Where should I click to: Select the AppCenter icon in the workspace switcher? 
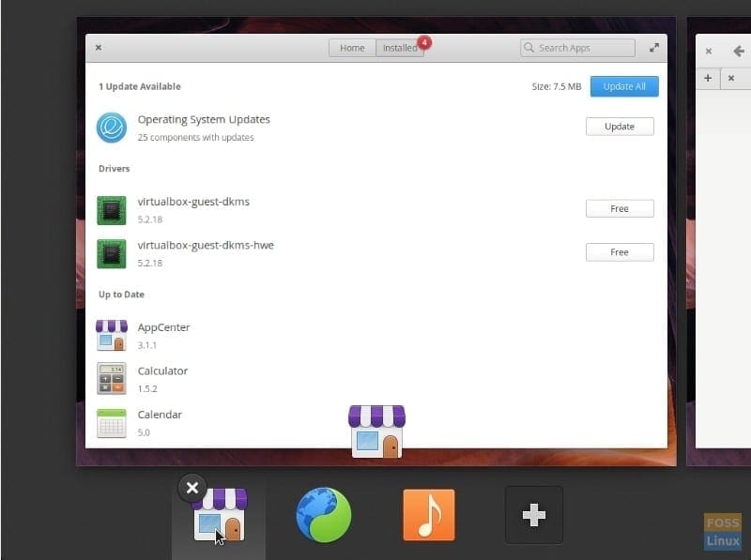tap(220, 516)
